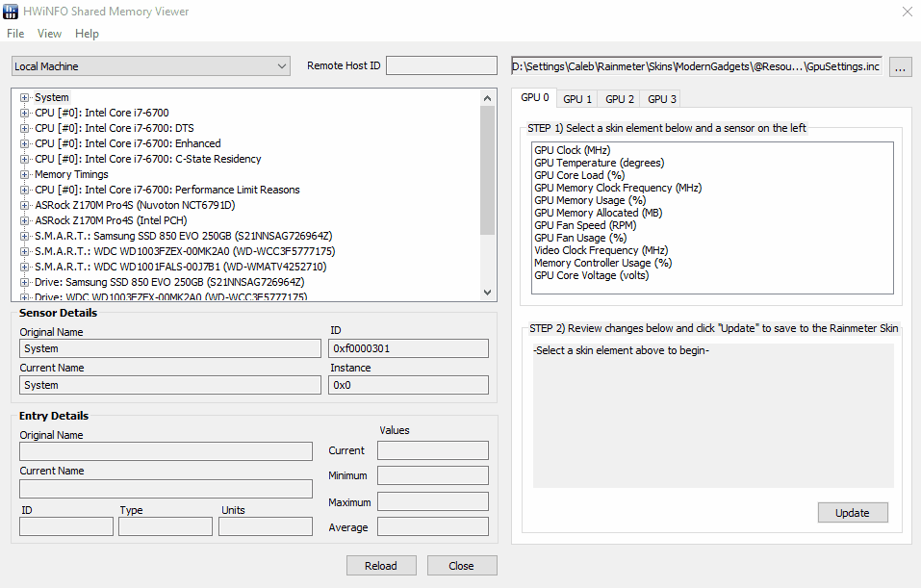Click the HWiNFO app icon in title bar
Image resolution: width=921 pixels, height=588 pixels.
tap(11, 12)
